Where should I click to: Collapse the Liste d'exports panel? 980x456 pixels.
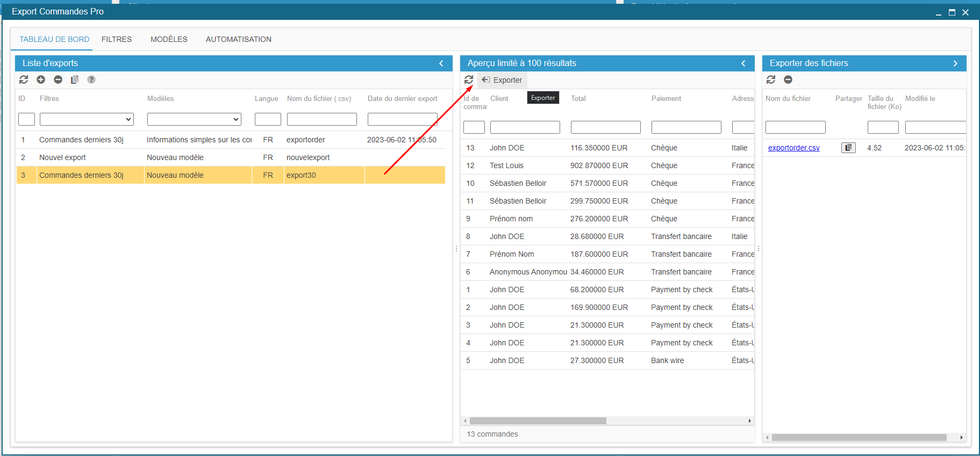click(x=441, y=63)
